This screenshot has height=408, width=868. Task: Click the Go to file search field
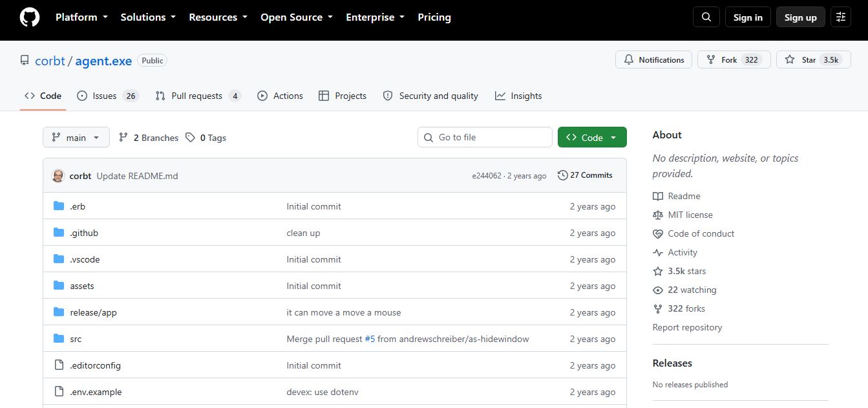point(485,137)
